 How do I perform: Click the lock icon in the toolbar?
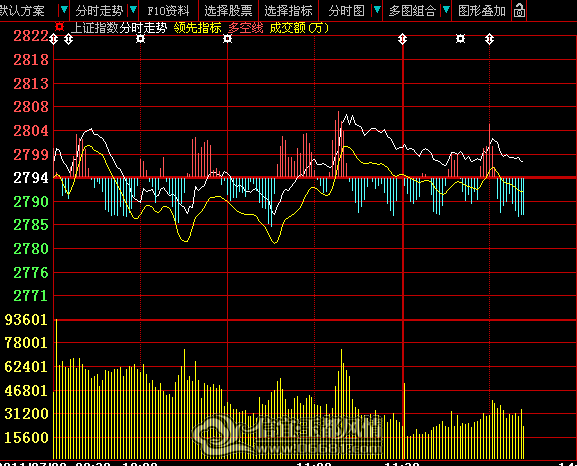(519, 10)
